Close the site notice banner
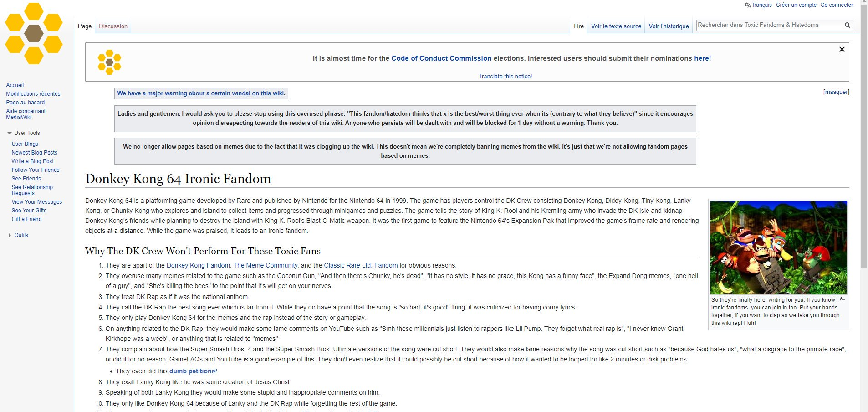This screenshot has width=868, height=412. 842,49
